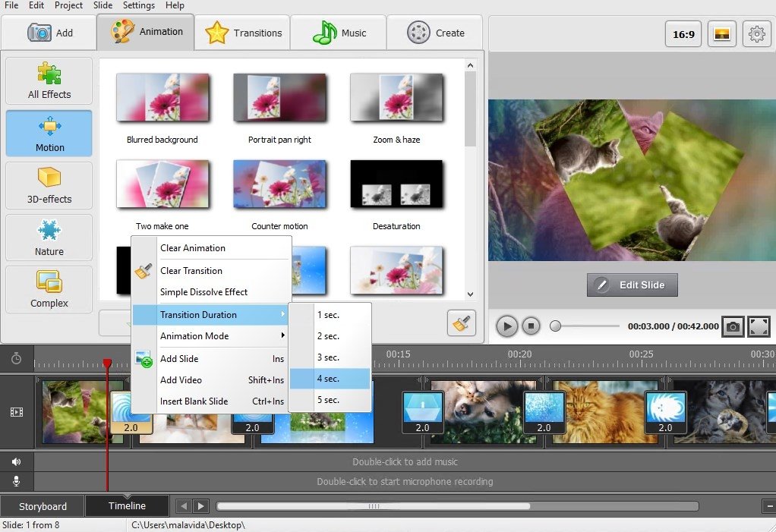Set transition duration to 1 sec.
Viewport: 776px width, 532px height.
tap(330, 315)
